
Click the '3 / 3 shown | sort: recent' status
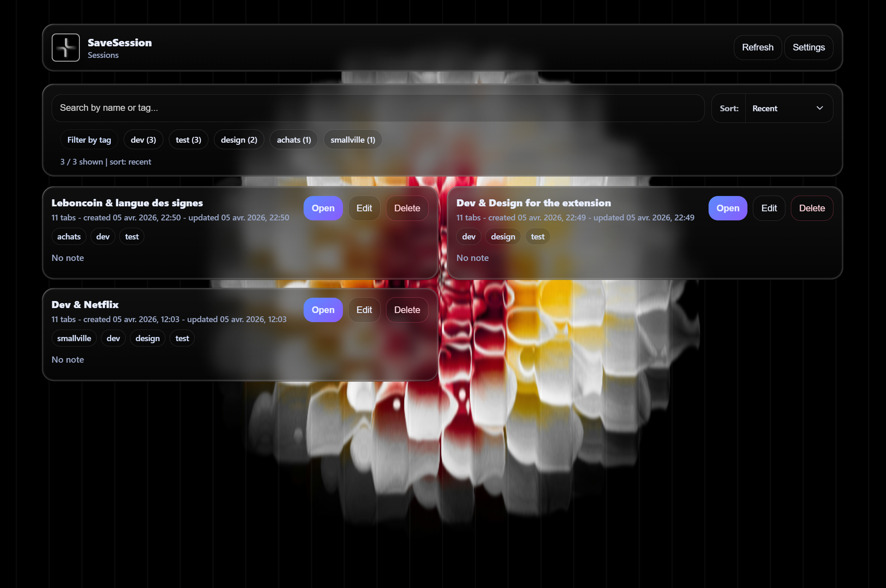(x=106, y=162)
